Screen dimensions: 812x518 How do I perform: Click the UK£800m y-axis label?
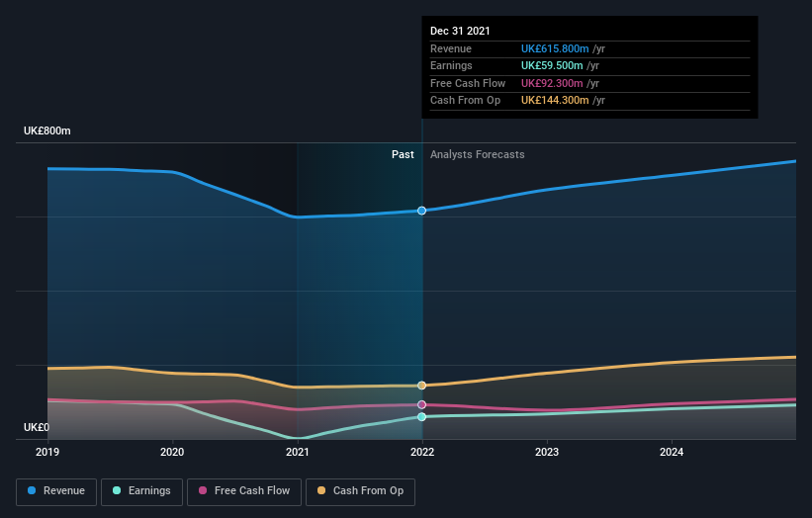[47, 130]
